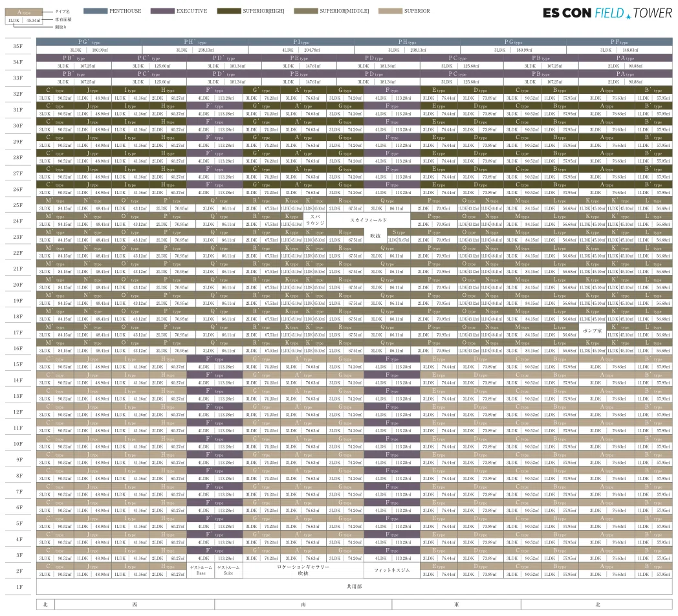
Task: Click the PG' type header on 35F
Action: (89, 42)
